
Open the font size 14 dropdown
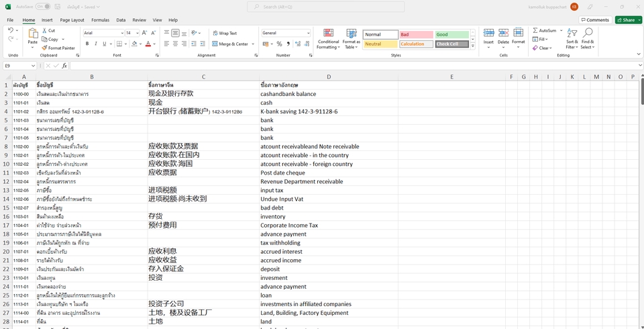point(138,33)
